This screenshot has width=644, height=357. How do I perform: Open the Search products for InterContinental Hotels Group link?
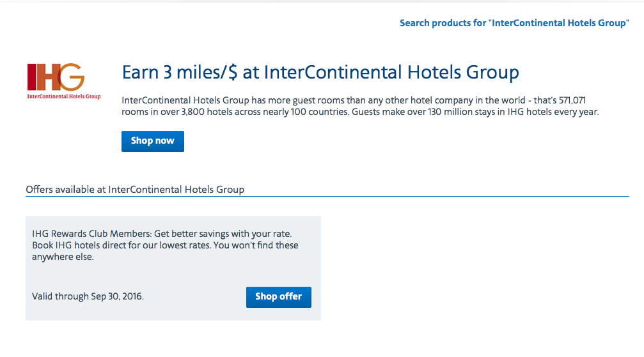pos(514,23)
